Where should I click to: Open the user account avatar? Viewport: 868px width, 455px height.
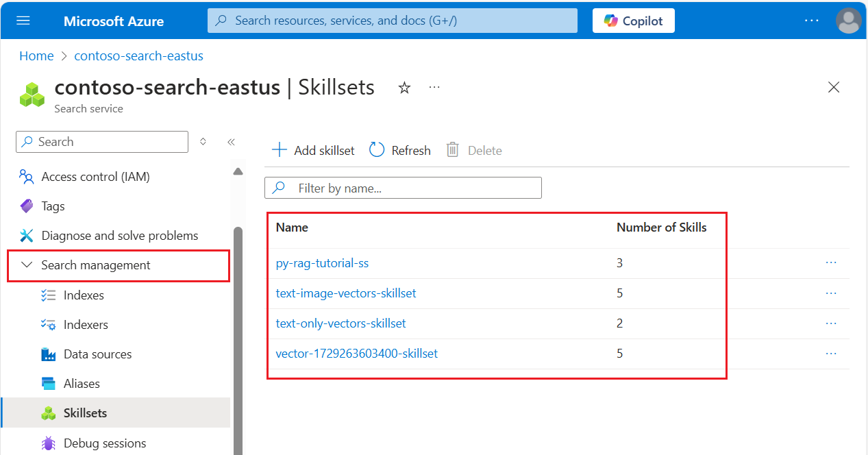pyautogui.click(x=848, y=21)
